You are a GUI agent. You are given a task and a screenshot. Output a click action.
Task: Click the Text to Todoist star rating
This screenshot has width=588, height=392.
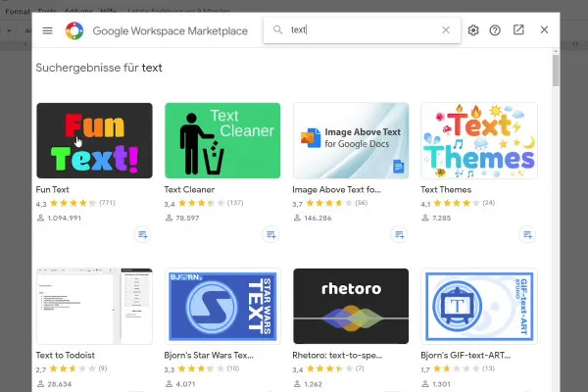73,368
